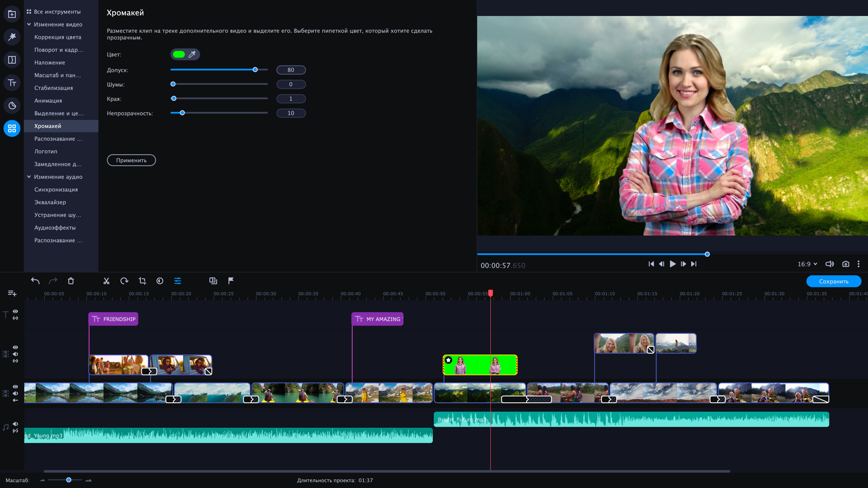Hide the titles track with eye icon

coord(15,311)
